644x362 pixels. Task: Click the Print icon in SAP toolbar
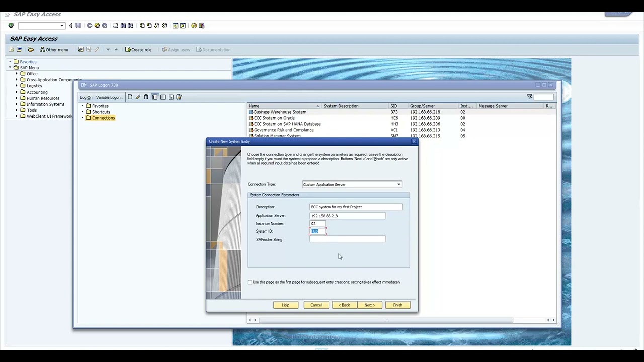coord(116,25)
